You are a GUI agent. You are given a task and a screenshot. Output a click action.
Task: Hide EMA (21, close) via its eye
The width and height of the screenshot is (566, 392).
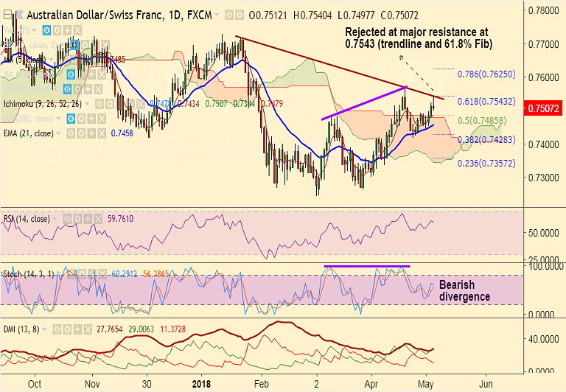point(71,133)
